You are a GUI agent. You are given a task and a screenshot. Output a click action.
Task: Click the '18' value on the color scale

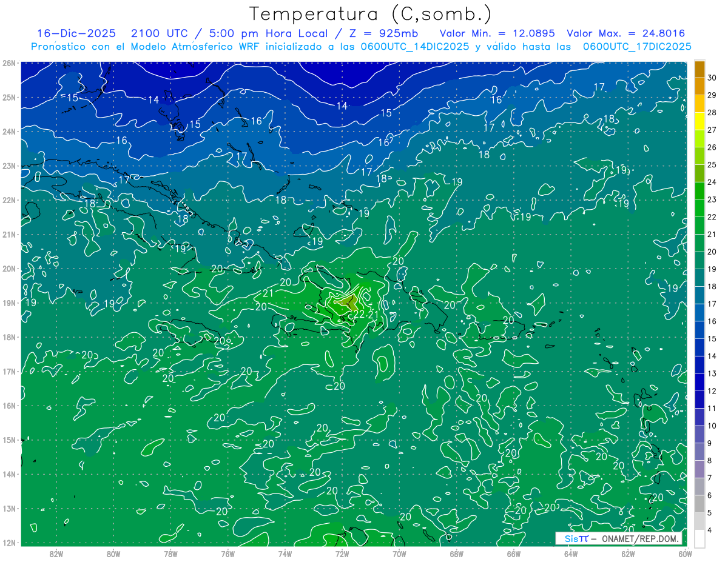pyautogui.click(x=712, y=287)
